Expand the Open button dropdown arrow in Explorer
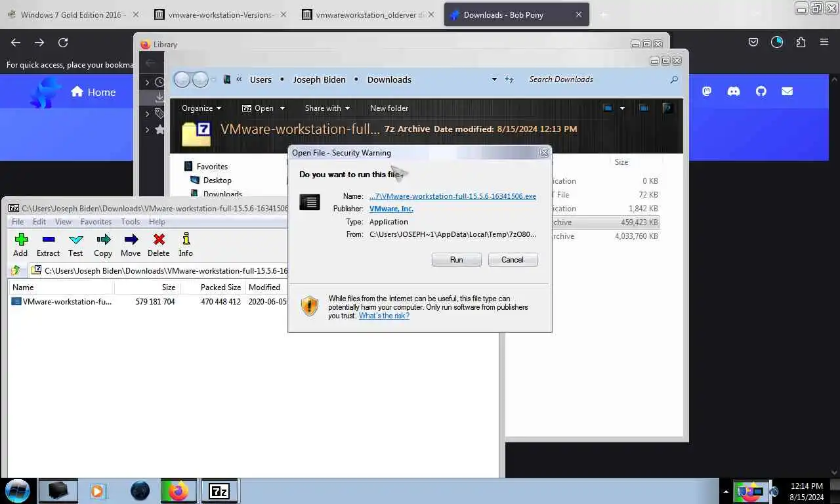This screenshot has width=840, height=504. coord(282,108)
